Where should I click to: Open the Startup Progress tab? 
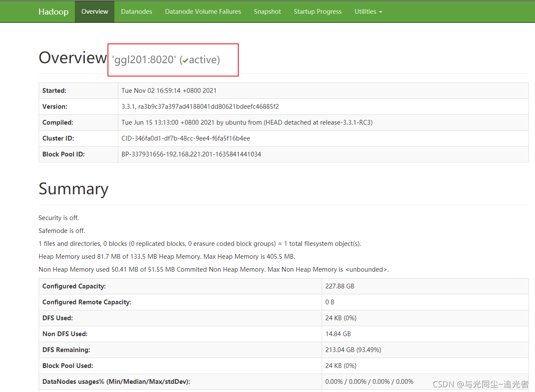click(x=318, y=12)
